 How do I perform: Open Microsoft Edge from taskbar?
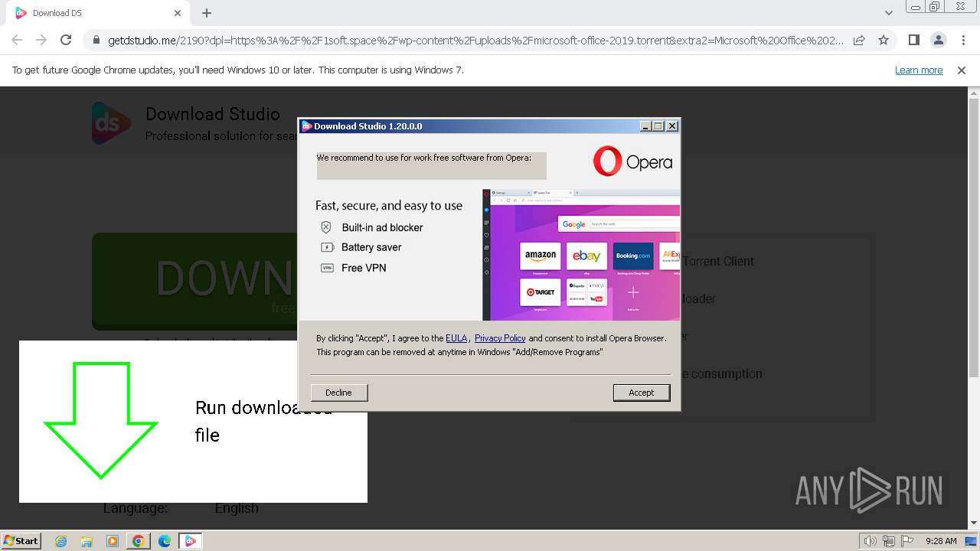click(165, 541)
